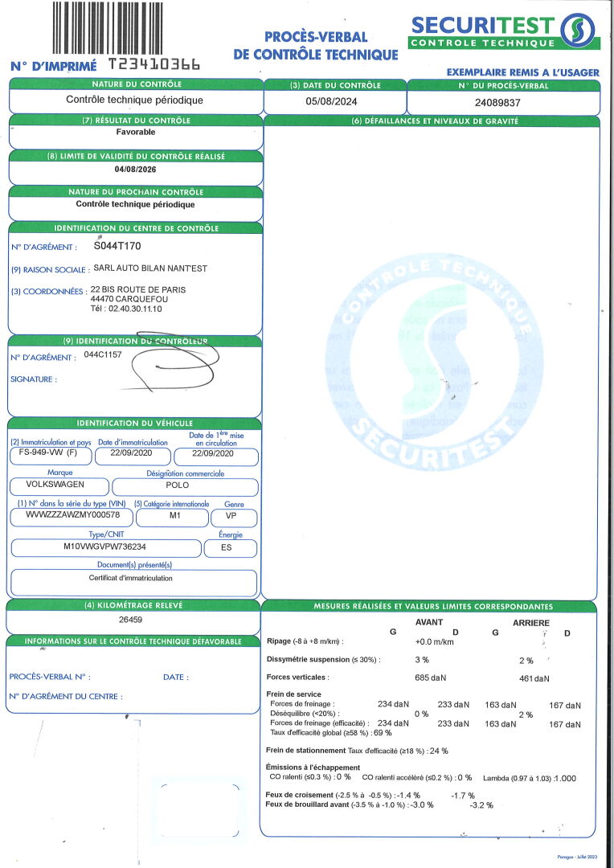
Task: Select centre approval number S044T170
Action: (117, 246)
